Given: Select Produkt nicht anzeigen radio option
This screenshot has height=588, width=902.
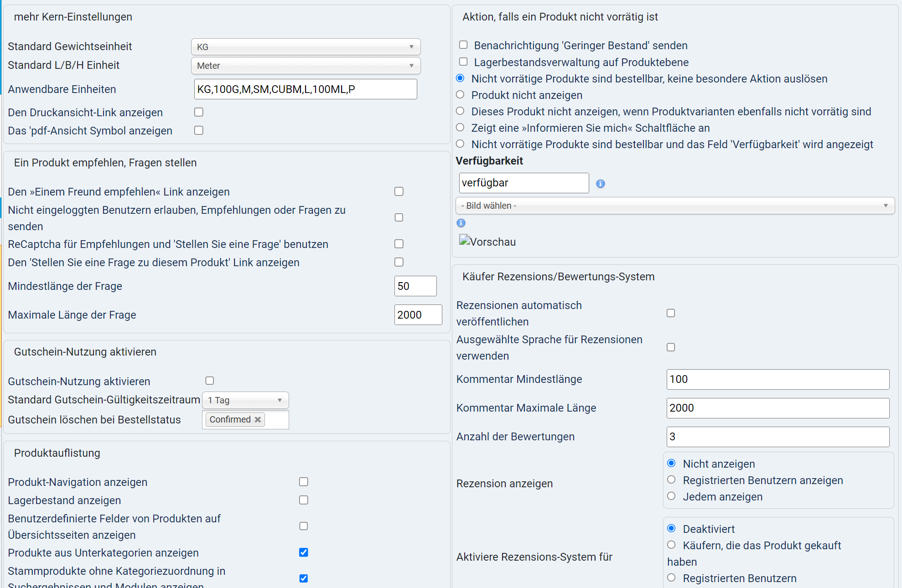Looking at the screenshot, I should tap(460, 94).
